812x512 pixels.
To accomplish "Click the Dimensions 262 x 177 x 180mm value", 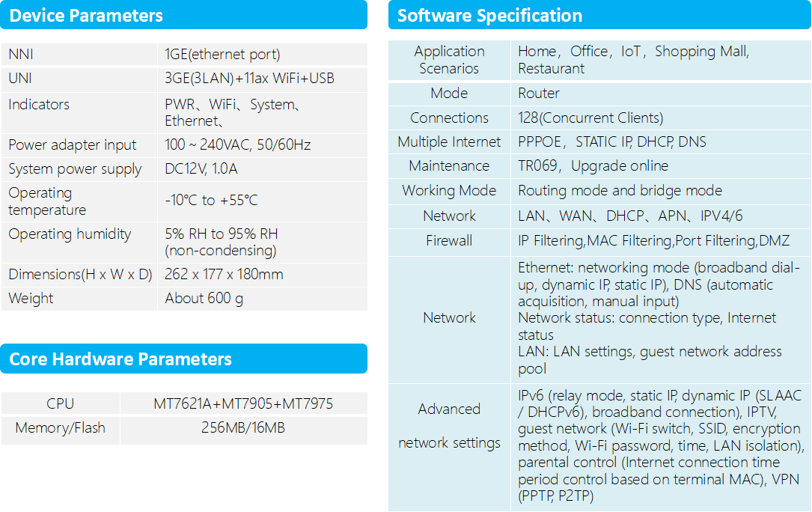I will click(224, 275).
